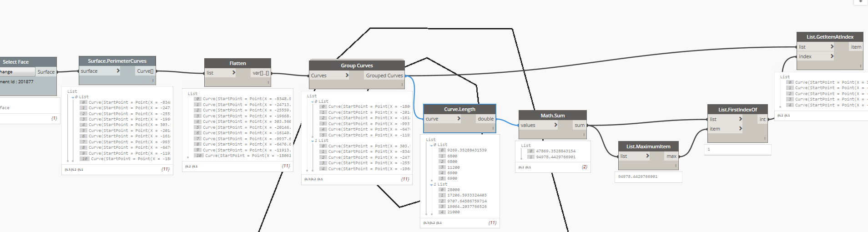Select the Math.Sum node title bar
868x232 pixels.
[x=552, y=116]
